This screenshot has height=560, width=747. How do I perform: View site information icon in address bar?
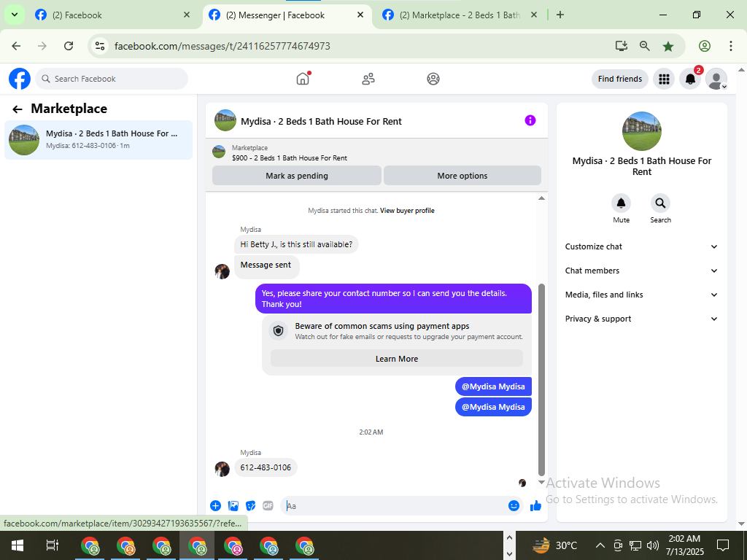[x=99, y=46]
